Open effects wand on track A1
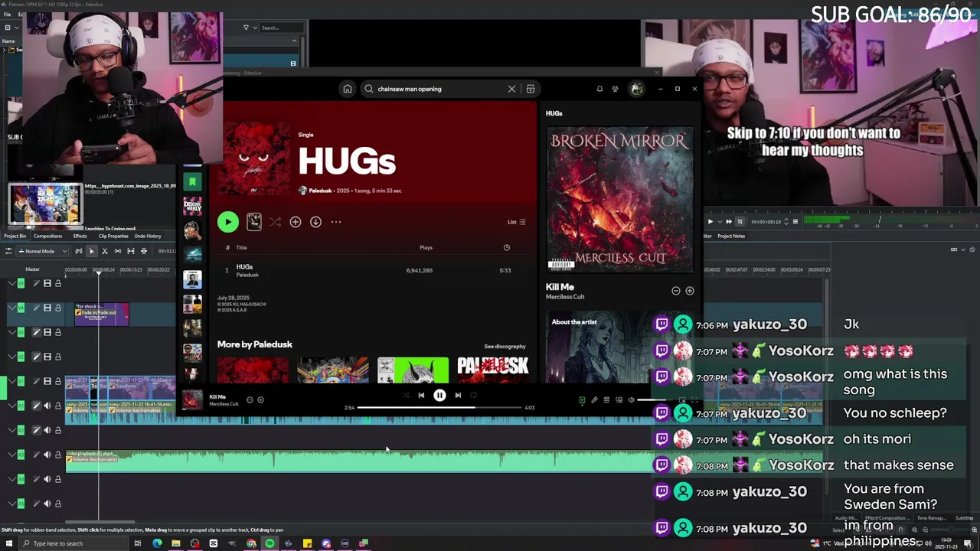980x551 pixels. [x=36, y=406]
